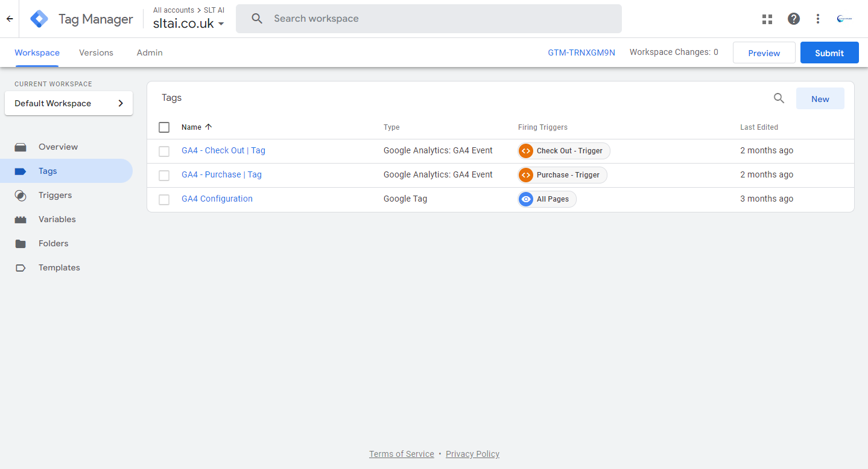The image size is (868, 469).
Task: Click the Purchase - Trigger chip
Action: point(562,175)
